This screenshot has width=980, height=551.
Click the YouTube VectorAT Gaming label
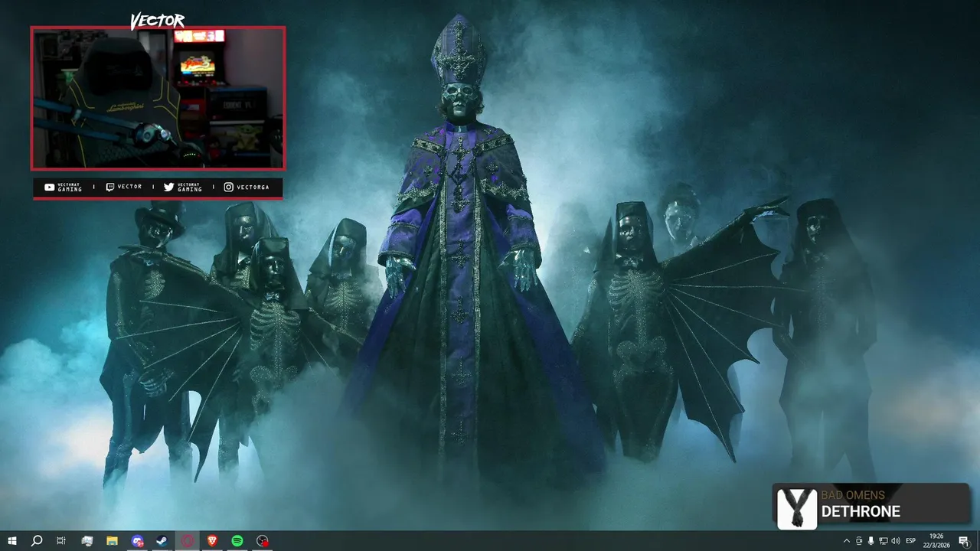(63, 187)
